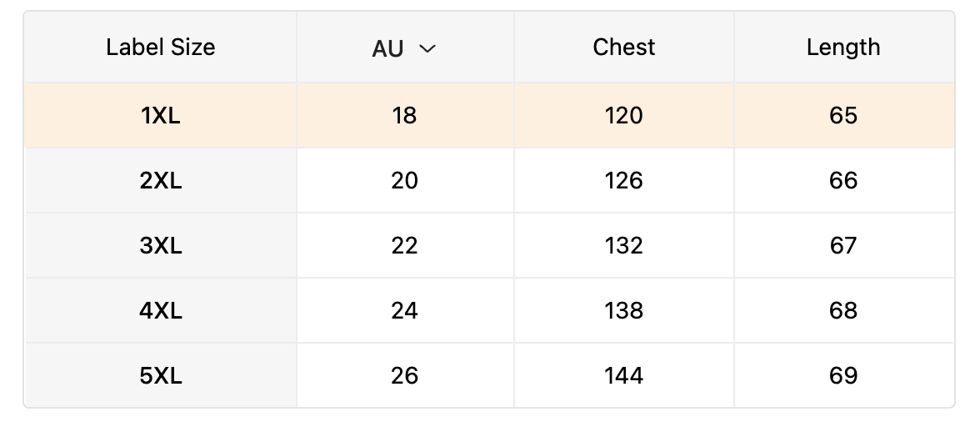Image resolution: width=980 pixels, height=422 pixels.
Task: Select the 5XL label size cell
Action: point(161,375)
